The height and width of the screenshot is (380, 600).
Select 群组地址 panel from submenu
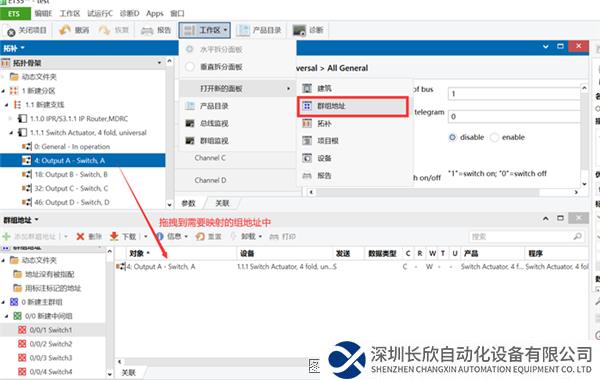353,106
